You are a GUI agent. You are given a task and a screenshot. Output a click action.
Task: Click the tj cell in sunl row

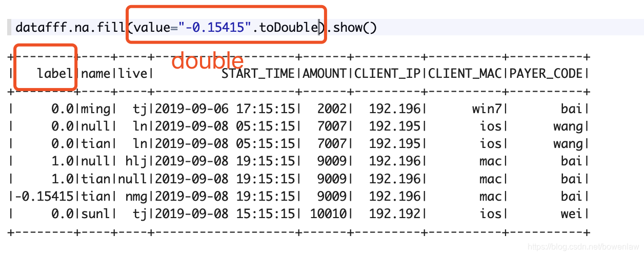139,214
